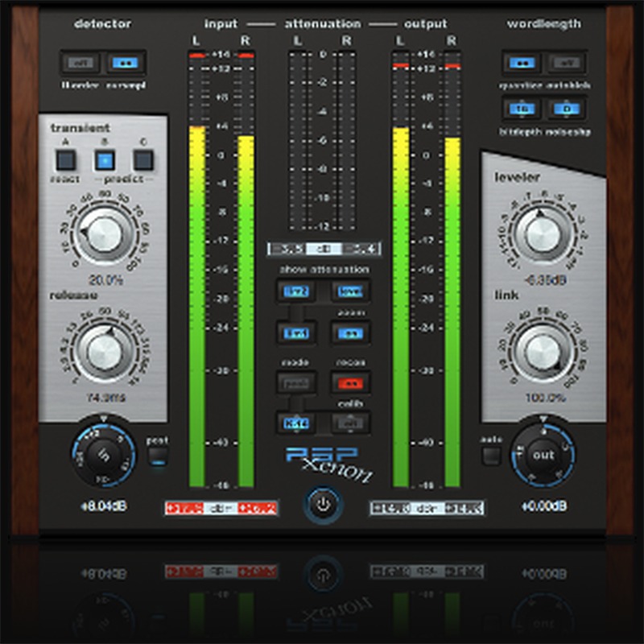Click the input L level meter
This screenshot has width=644, height=644.
tap(196, 269)
